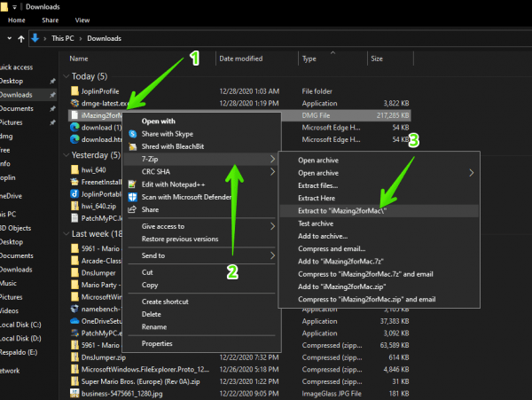Screen dimensions: 532x400
Task: Click the JoplinProfile folder icon
Action: coord(74,91)
